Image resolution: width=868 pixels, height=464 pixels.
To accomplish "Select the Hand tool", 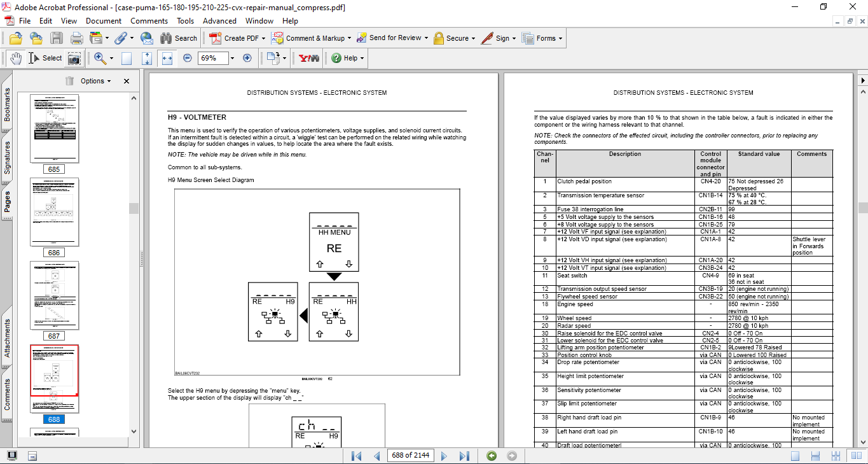I will (x=16, y=58).
